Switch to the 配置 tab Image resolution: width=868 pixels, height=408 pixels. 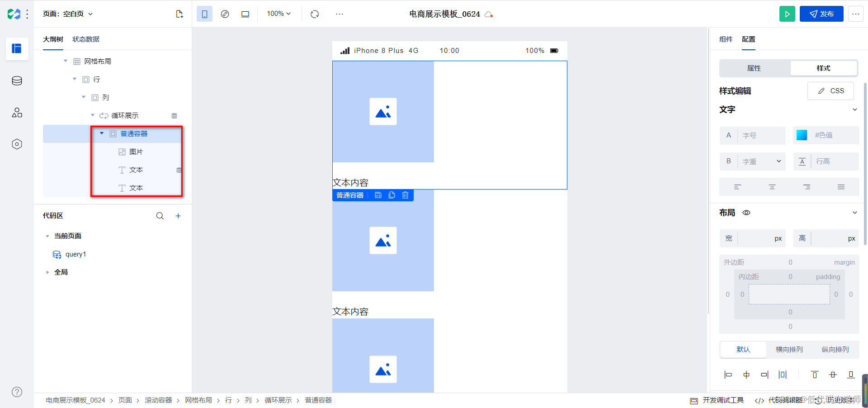[x=749, y=39]
